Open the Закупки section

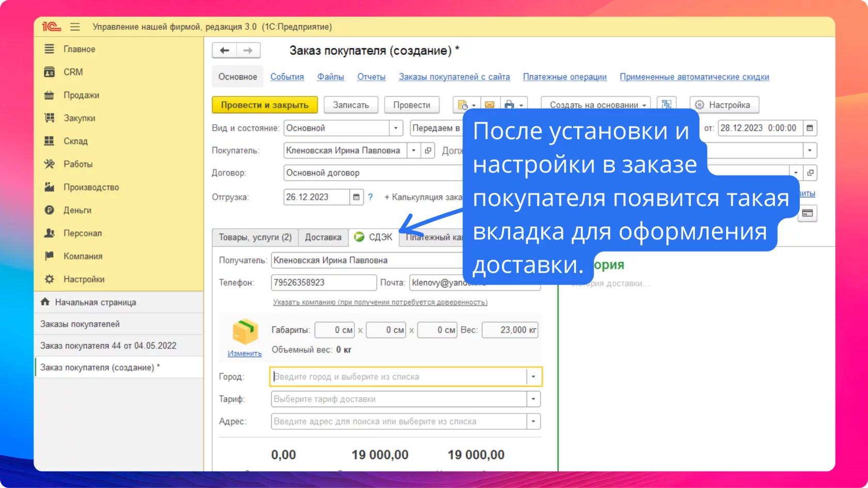pyautogui.click(x=79, y=118)
